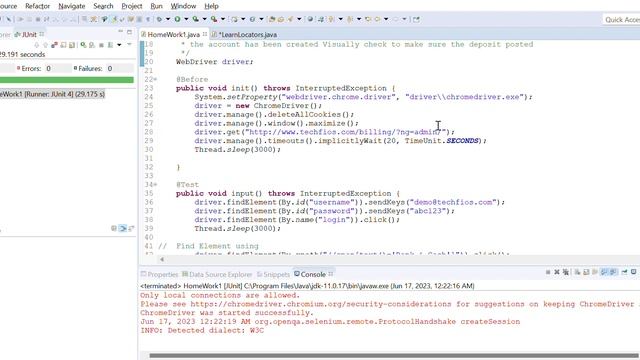This screenshot has height=360, width=640.
Task: Open the Search menu
Action: [x=103, y=6]
